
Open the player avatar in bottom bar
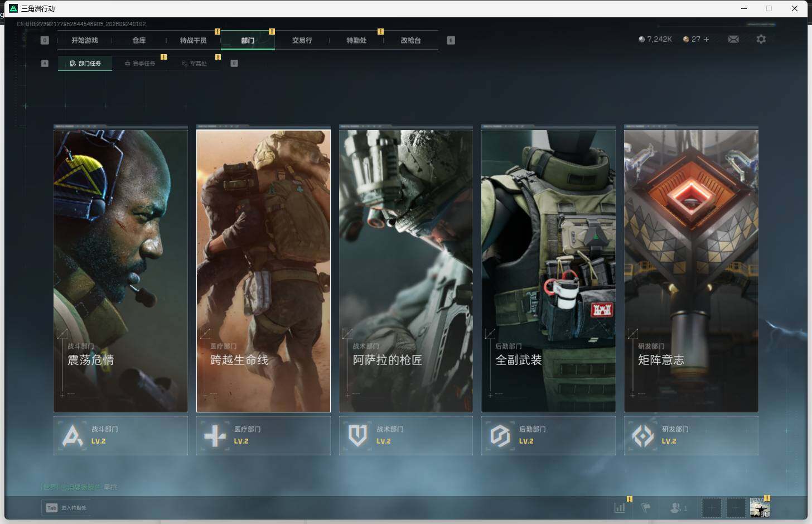click(x=760, y=508)
